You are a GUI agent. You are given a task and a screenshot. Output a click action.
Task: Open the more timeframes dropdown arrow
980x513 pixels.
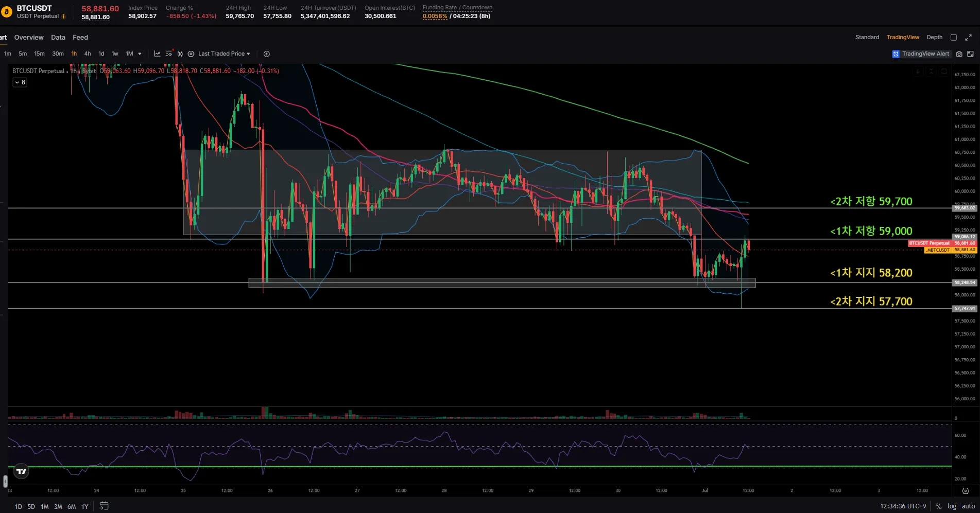(x=140, y=54)
